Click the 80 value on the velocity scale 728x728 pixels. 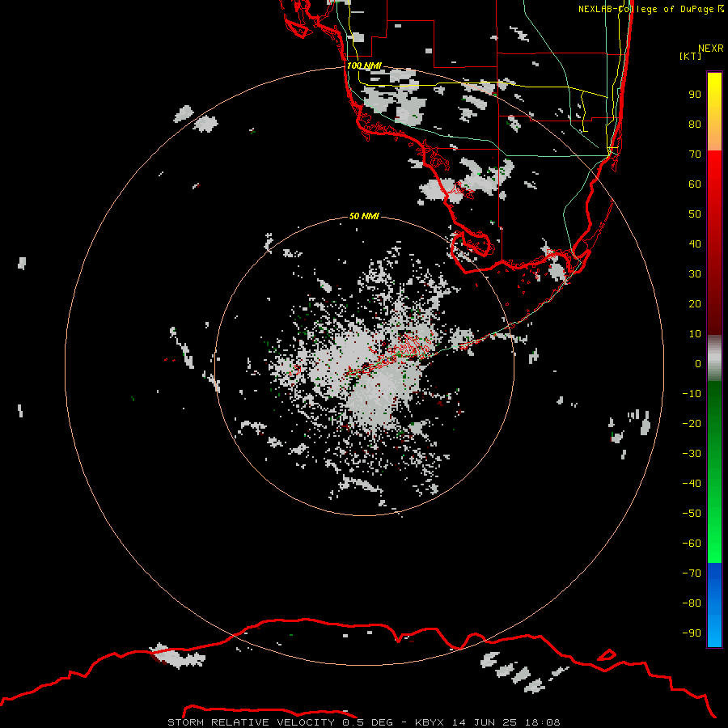(x=695, y=124)
